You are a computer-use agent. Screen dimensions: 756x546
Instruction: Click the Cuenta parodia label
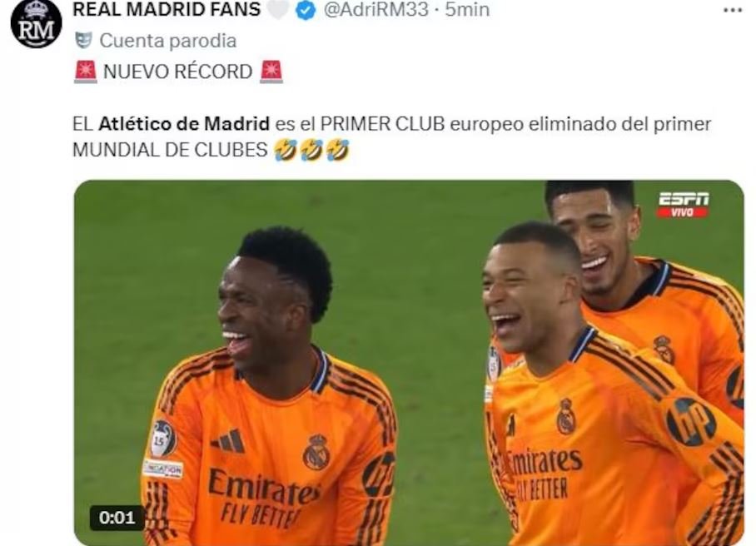168,41
